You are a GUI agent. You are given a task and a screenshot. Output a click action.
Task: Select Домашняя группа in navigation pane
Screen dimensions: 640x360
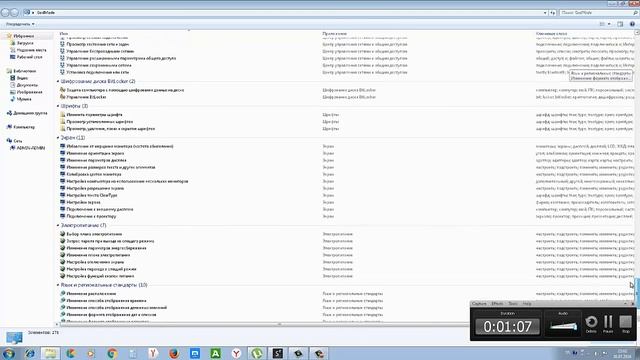[x=30, y=113]
